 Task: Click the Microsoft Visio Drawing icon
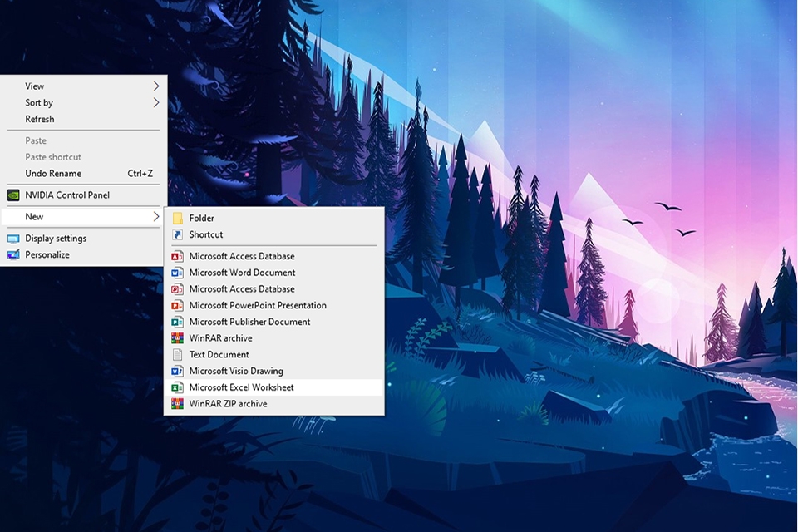pos(177,372)
